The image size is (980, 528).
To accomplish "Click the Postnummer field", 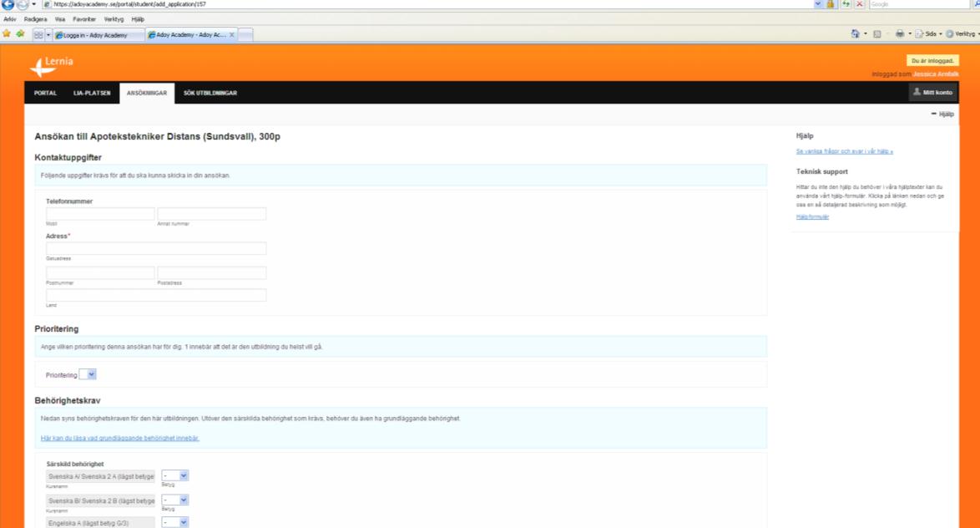I will [x=100, y=272].
